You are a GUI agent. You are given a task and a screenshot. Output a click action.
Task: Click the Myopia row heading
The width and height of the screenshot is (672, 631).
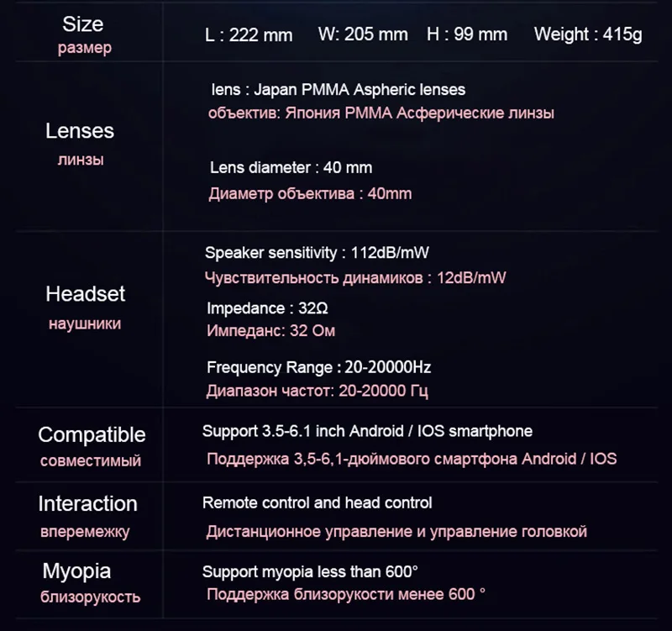coord(76,571)
